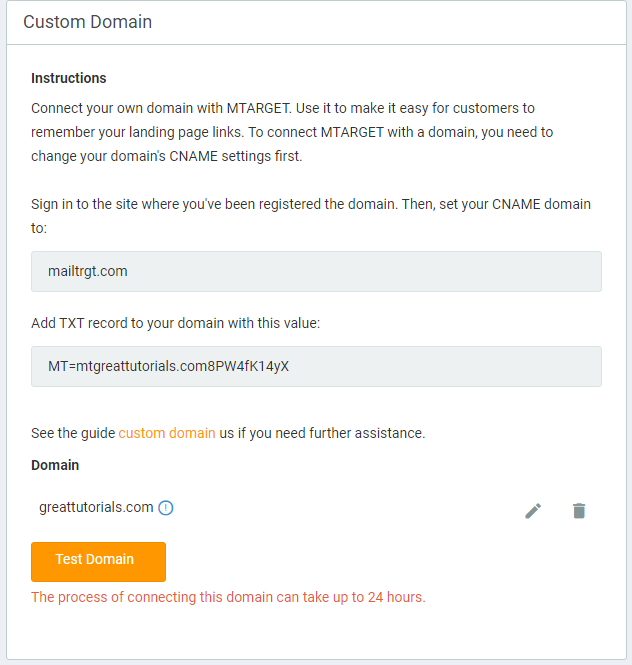This screenshot has width=632, height=665.
Task: Click the Custom Domain panel title
Action: (88, 21)
